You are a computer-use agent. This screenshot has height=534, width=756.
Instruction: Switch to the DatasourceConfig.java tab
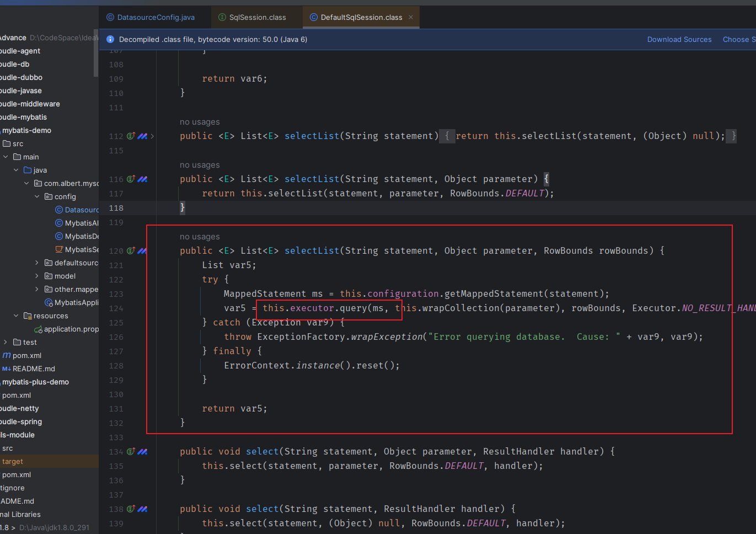coord(156,17)
